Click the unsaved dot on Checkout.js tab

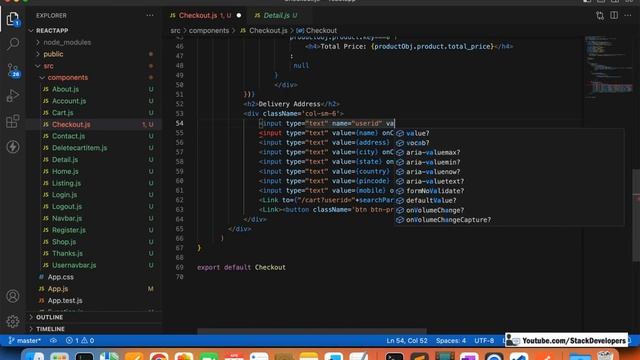239,16
